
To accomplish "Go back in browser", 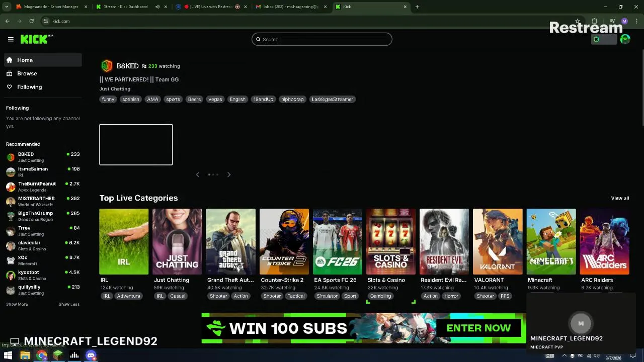I will 7,21.
